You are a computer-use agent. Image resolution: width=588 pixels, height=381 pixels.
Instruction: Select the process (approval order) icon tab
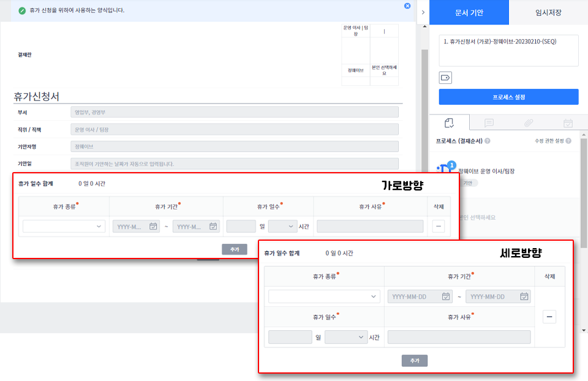tap(449, 123)
